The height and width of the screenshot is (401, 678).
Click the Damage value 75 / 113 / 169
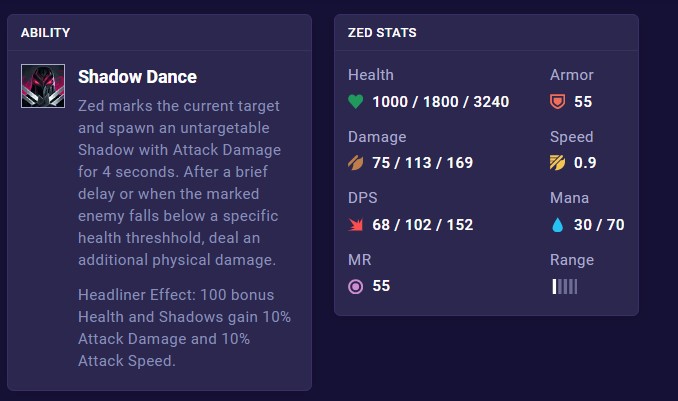coord(422,163)
